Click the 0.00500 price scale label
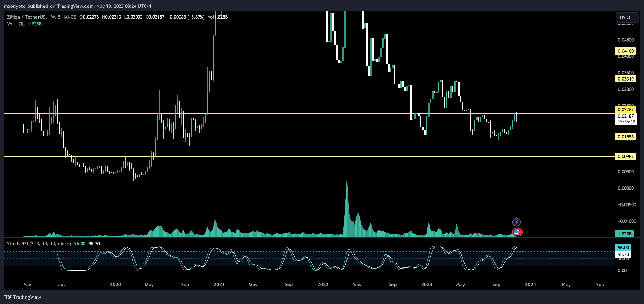 (x=626, y=172)
